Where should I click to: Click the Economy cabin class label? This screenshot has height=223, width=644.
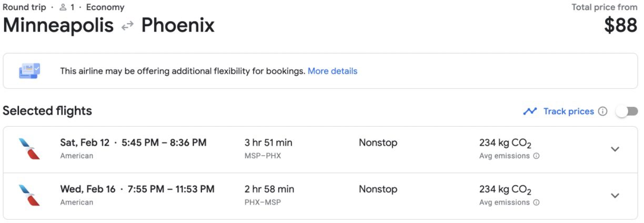click(x=105, y=7)
